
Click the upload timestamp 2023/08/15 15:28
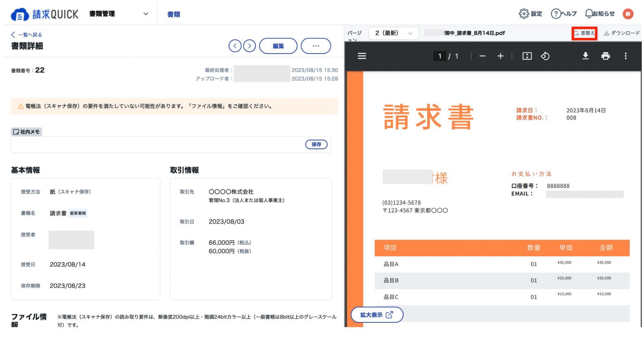315,79
